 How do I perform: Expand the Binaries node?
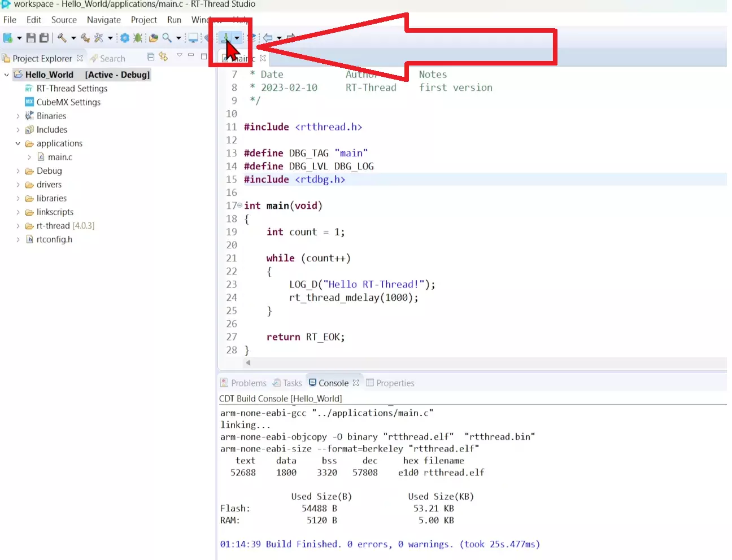[18, 116]
